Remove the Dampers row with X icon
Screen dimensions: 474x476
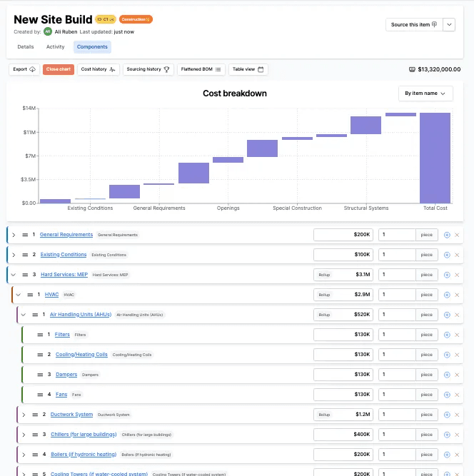[457, 375]
